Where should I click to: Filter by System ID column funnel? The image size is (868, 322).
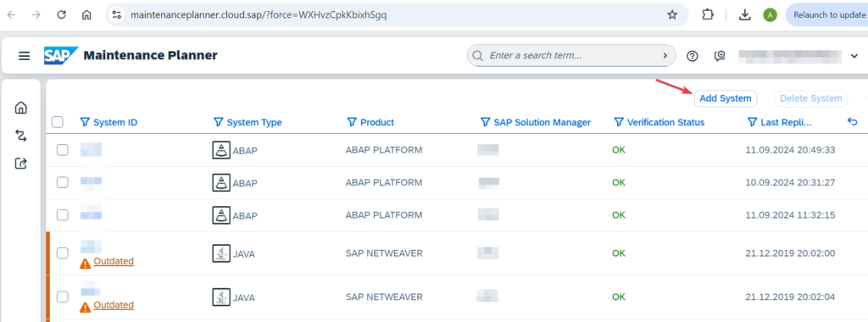tap(85, 122)
